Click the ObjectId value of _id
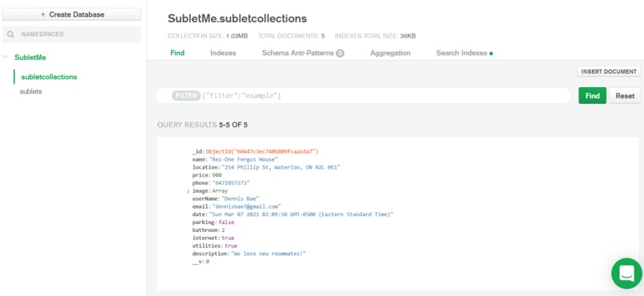The width and height of the screenshot is (644, 296). (x=262, y=152)
